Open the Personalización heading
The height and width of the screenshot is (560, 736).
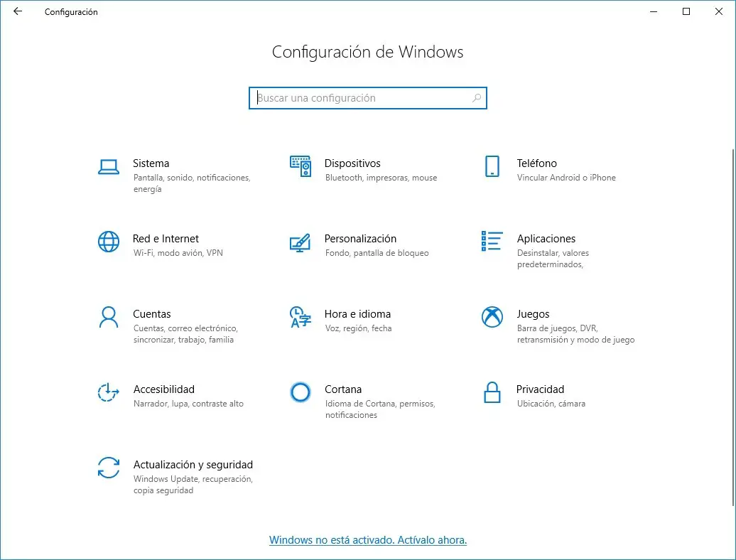pyautogui.click(x=360, y=239)
